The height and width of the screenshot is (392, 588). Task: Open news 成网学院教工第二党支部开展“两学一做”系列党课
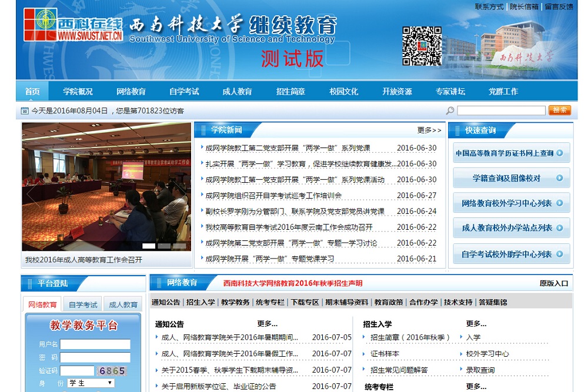[288, 148]
